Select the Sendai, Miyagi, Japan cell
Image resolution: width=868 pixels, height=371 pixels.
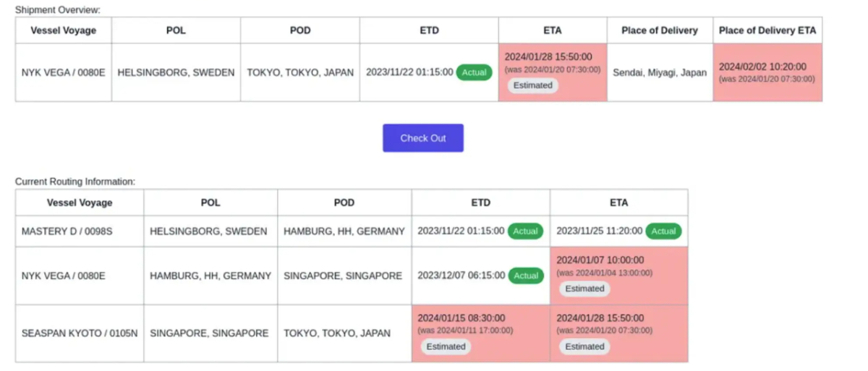pos(660,72)
